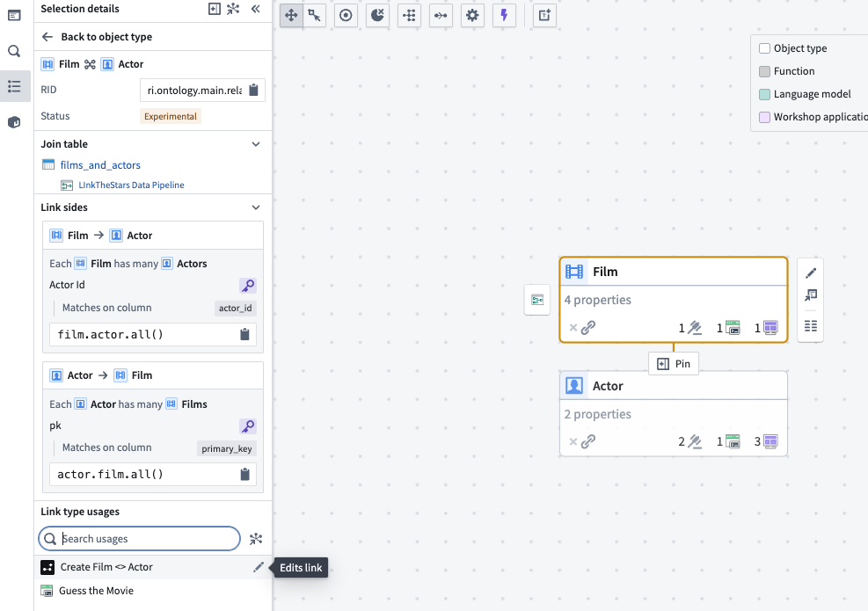868x611 pixels.
Task: Open search from the left sidebar
Action: [x=13, y=51]
